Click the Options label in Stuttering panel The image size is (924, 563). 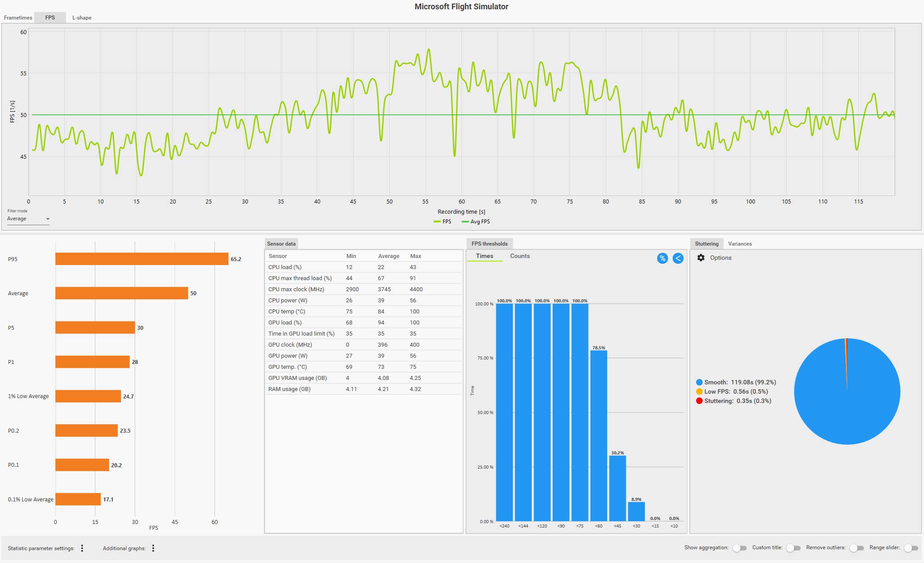coord(721,258)
